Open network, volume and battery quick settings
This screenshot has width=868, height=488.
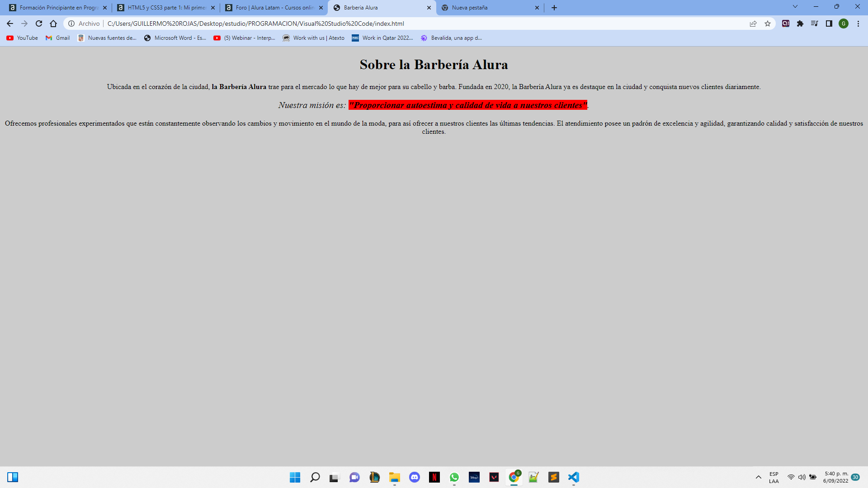point(802,477)
